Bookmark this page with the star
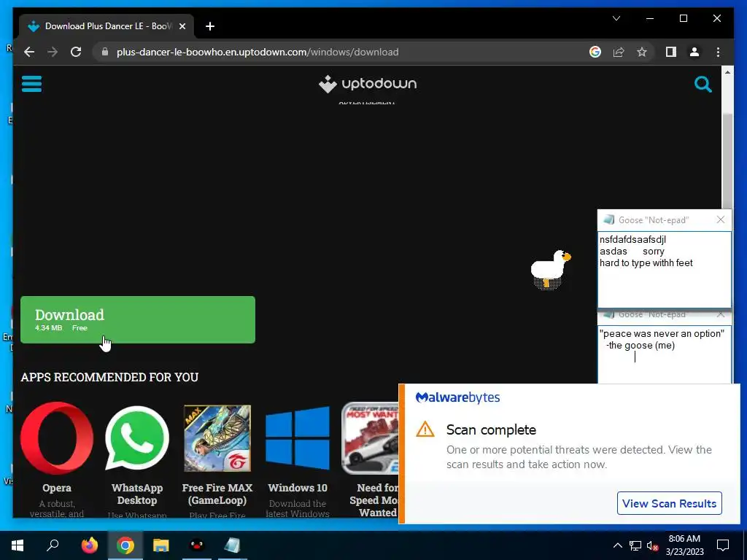The width and height of the screenshot is (747, 560). (642, 52)
